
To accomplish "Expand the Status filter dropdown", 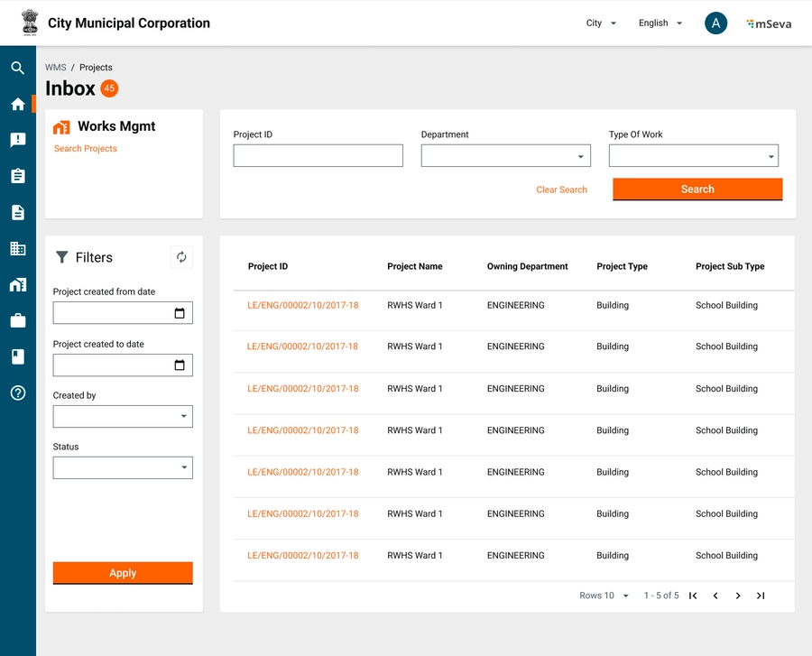I will tap(123, 467).
